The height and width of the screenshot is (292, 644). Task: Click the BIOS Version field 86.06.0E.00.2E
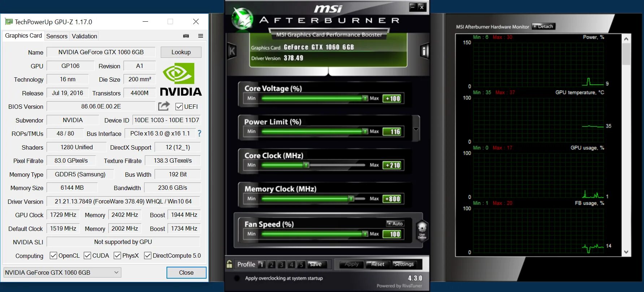(x=101, y=106)
